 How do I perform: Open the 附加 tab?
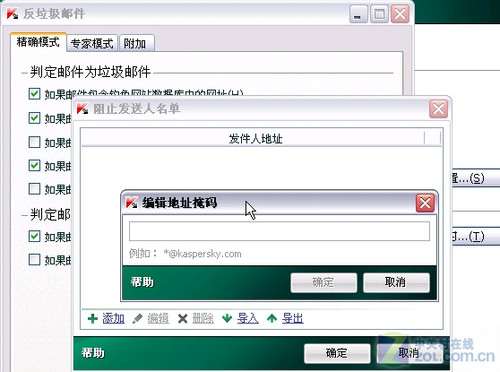tap(136, 44)
